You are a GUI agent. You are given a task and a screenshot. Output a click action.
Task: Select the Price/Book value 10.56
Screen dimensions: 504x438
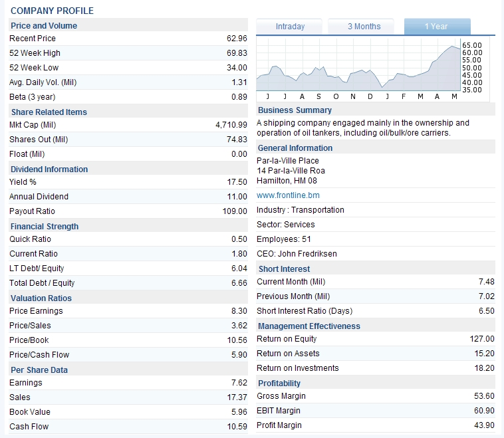237,340
